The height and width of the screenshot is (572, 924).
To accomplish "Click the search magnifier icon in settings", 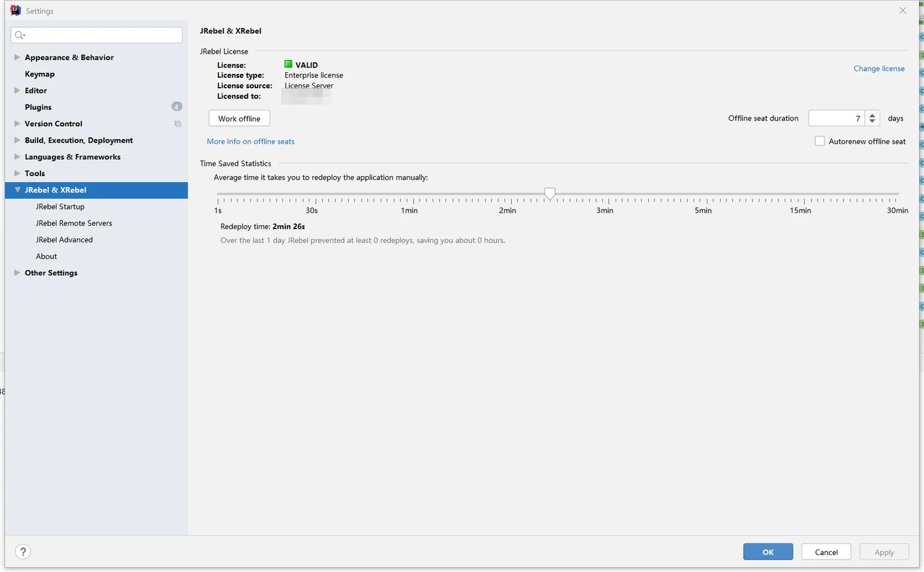I will tap(20, 35).
